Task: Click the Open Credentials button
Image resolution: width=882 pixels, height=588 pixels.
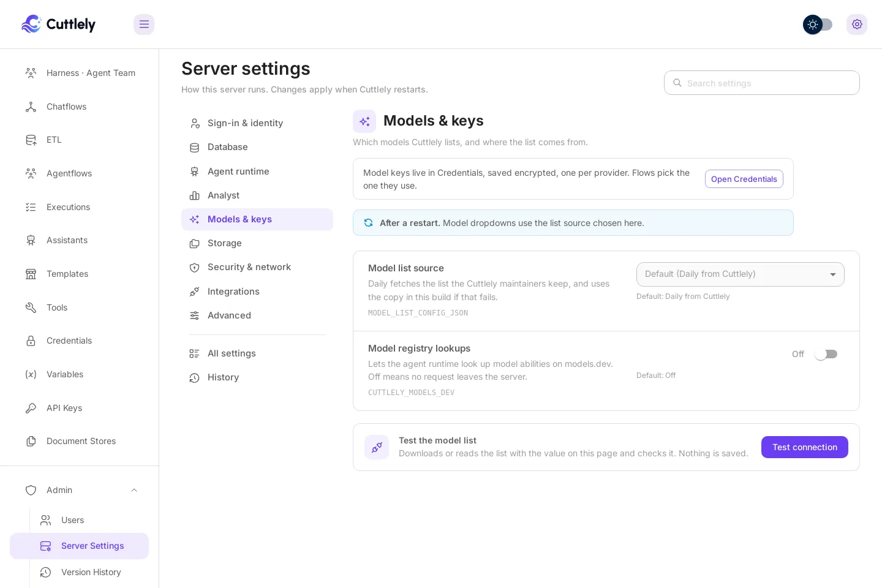Action: [x=744, y=179]
